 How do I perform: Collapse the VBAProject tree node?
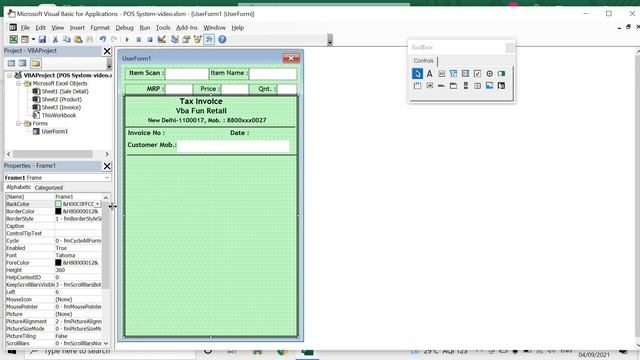[9, 76]
